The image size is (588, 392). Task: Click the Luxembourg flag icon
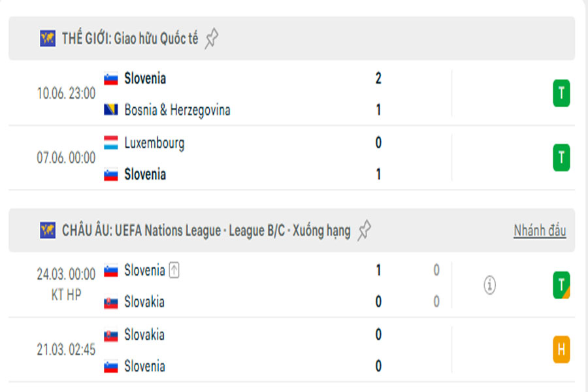pyautogui.click(x=111, y=143)
